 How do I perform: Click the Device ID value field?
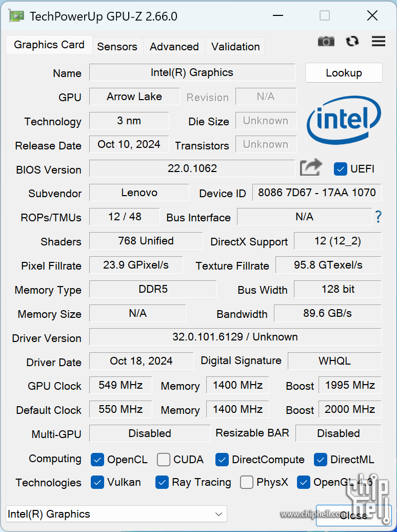click(317, 193)
